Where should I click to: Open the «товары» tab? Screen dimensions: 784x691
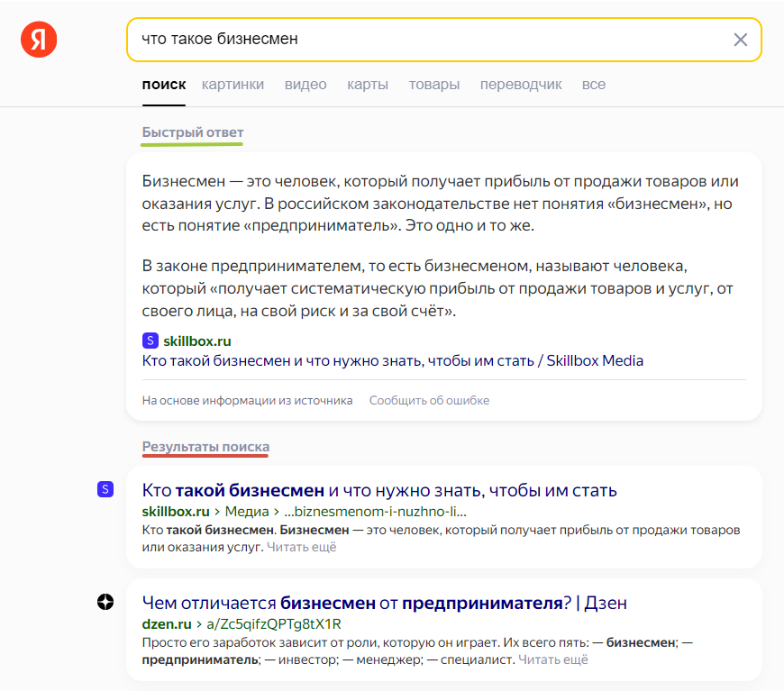point(434,85)
